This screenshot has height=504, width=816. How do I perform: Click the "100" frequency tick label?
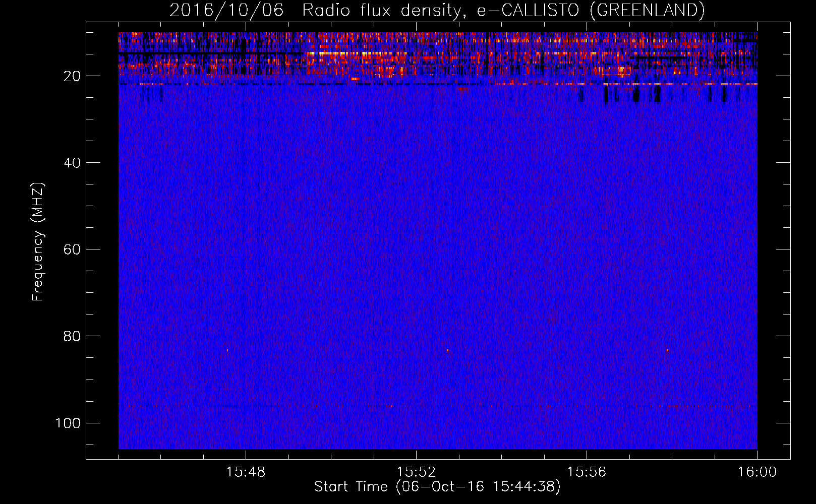[68, 423]
